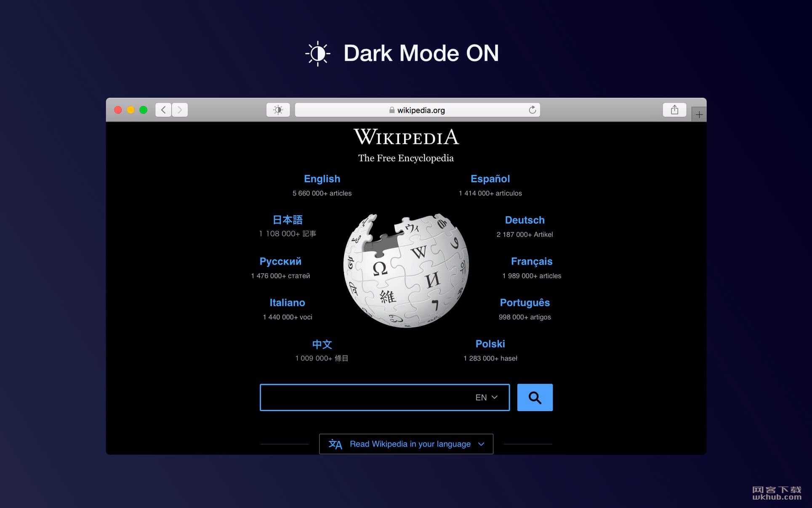The height and width of the screenshot is (508, 812).
Task: Click the '2 187 000+ Artikel' text
Action: pyautogui.click(x=524, y=234)
